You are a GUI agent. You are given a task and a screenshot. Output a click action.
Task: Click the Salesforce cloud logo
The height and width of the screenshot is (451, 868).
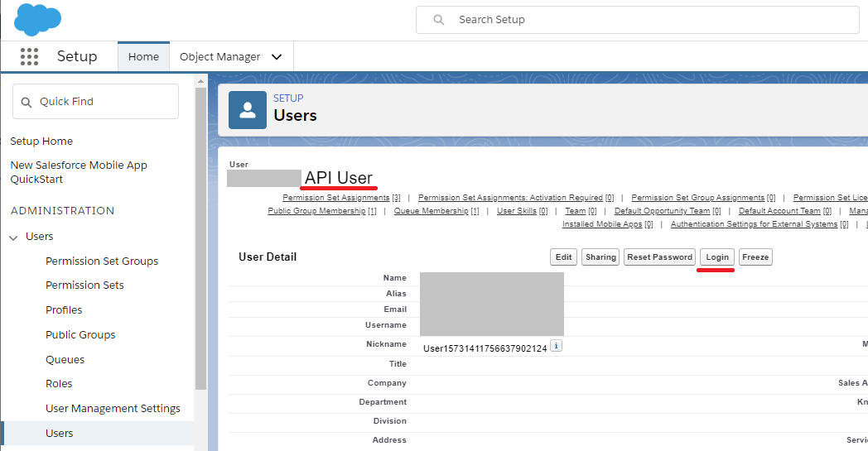tap(37, 19)
